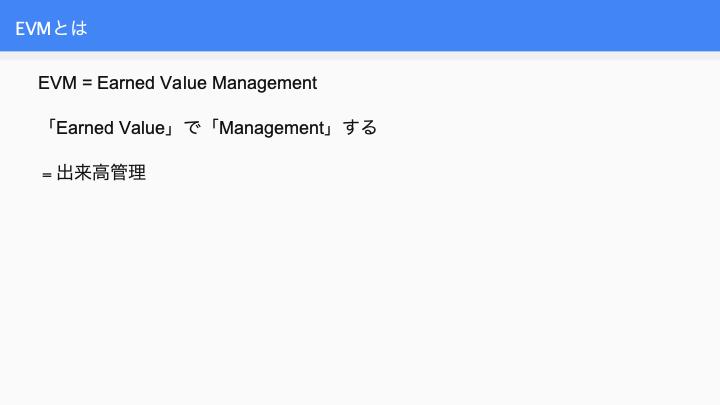
Task: Click the する text in second line
Action: [360, 128]
